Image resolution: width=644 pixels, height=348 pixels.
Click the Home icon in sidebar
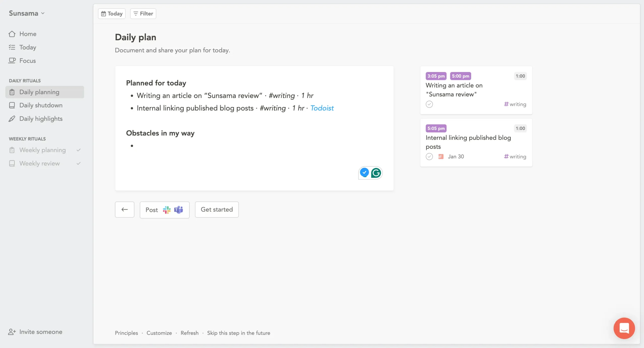[12, 34]
